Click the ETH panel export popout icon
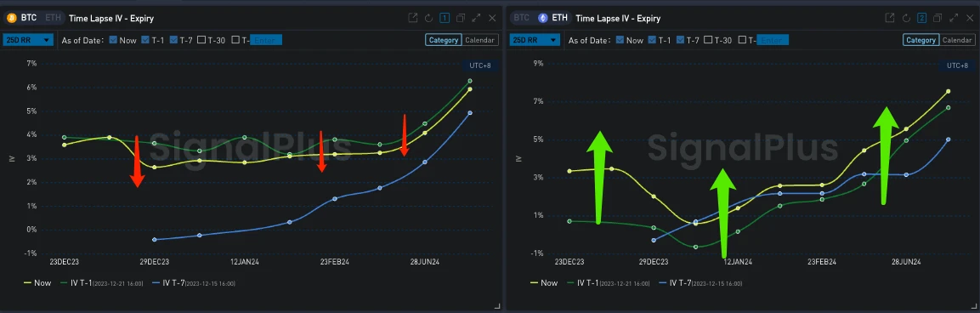Viewport: 980px width, 313px height. click(889, 18)
